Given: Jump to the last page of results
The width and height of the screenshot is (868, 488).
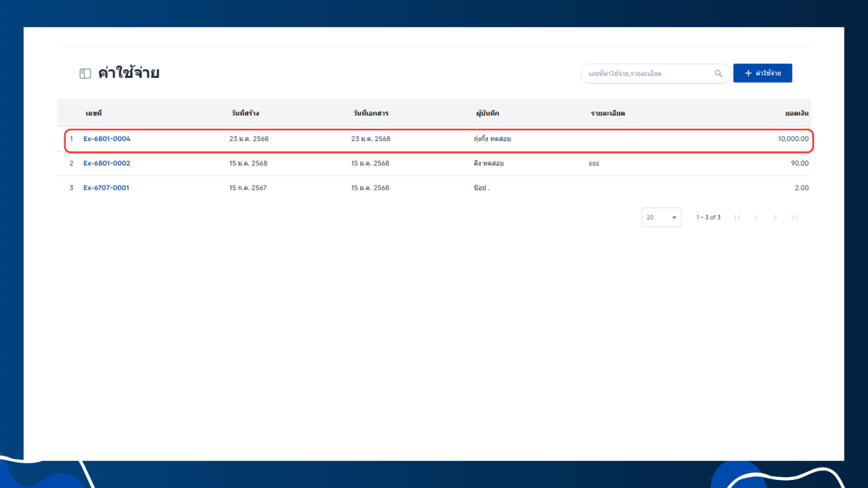Looking at the screenshot, I should pos(794,218).
